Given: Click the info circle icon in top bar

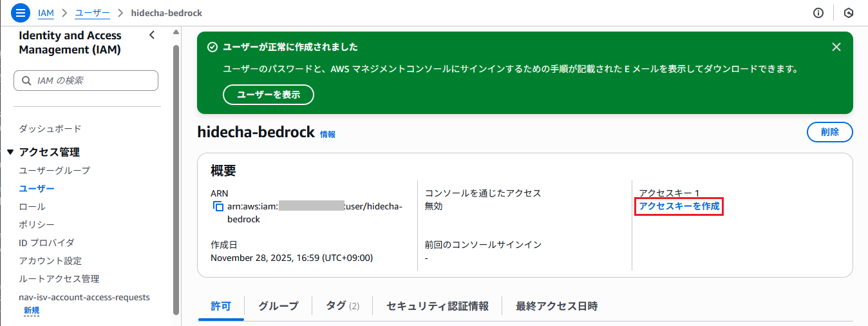Looking at the screenshot, I should 818,13.
